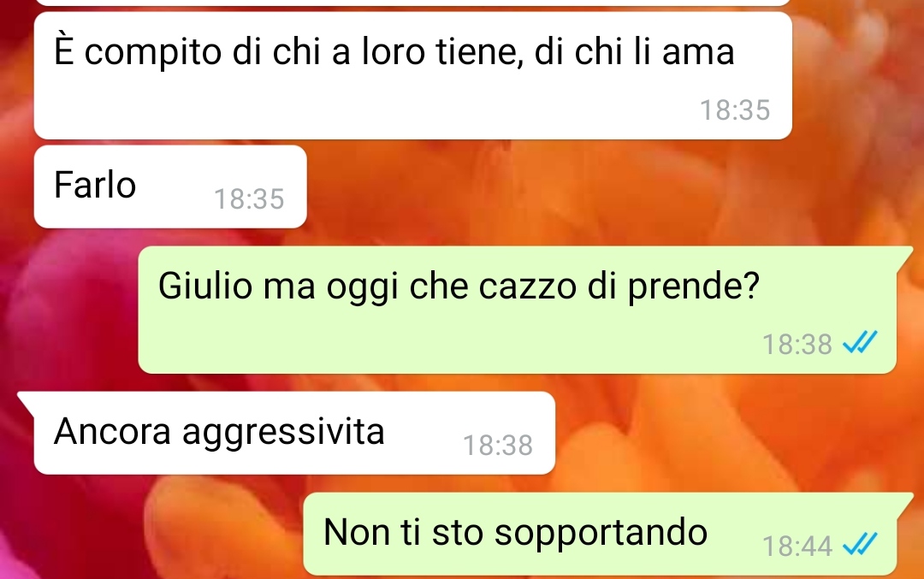Click the word 'prende?' in the green message
Screen dimensions: 924x579
click(x=694, y=288)
